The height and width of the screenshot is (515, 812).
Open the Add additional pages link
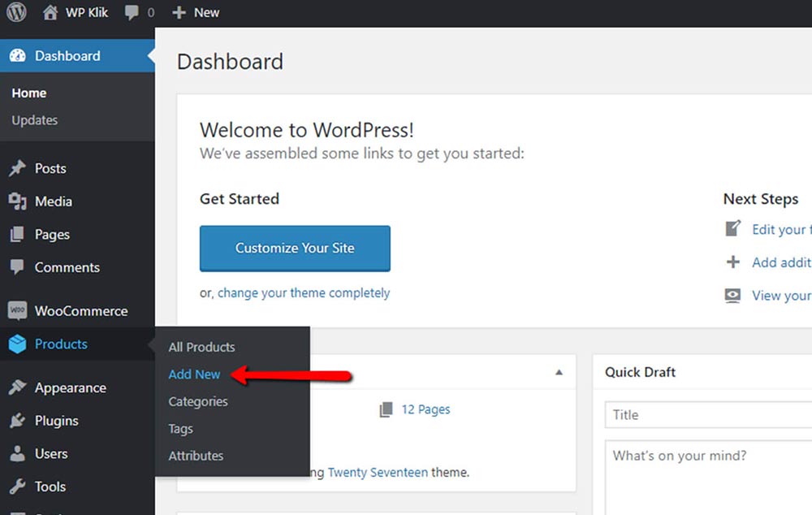click(x=782, y=262)
